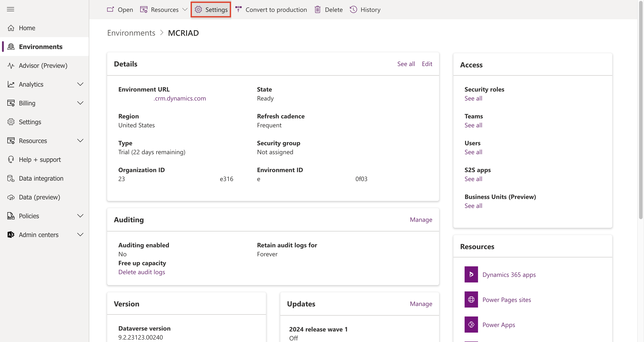
Task: Click Convert to production command
Action: (x=276, y=9)
